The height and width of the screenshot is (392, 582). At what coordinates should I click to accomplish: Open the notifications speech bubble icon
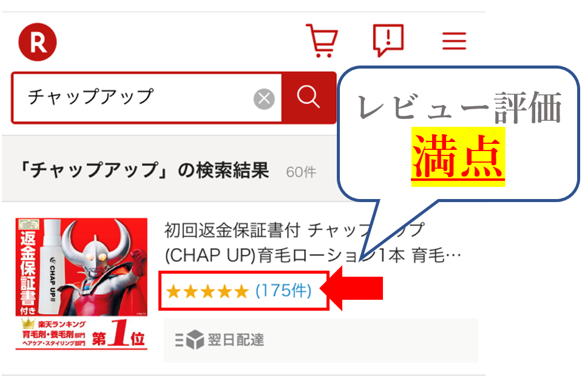388,40
